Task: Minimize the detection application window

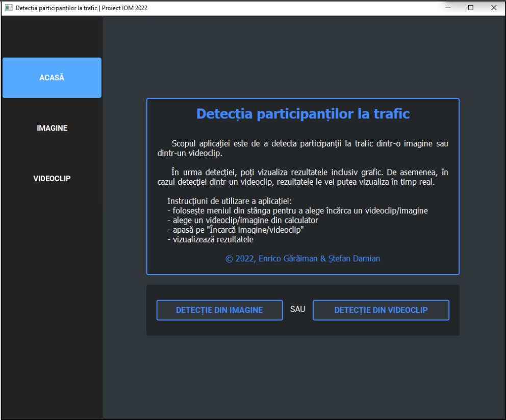Action: [447, 8]
